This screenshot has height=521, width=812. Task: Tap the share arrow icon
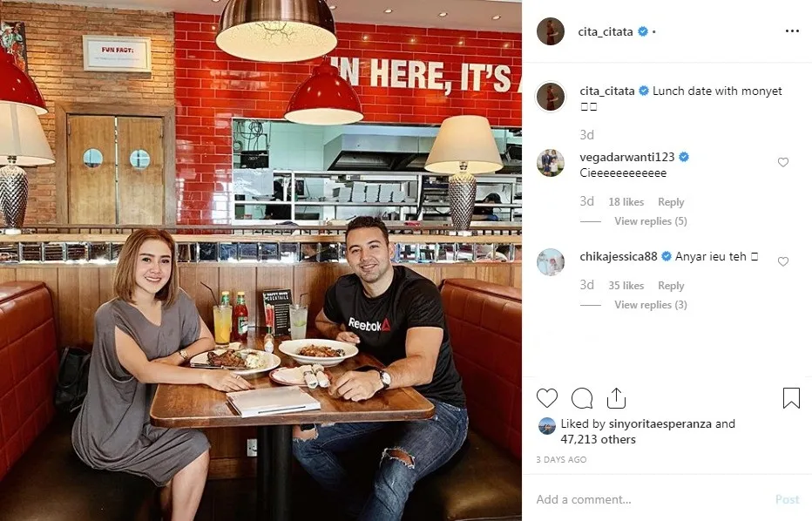(616, 398)
